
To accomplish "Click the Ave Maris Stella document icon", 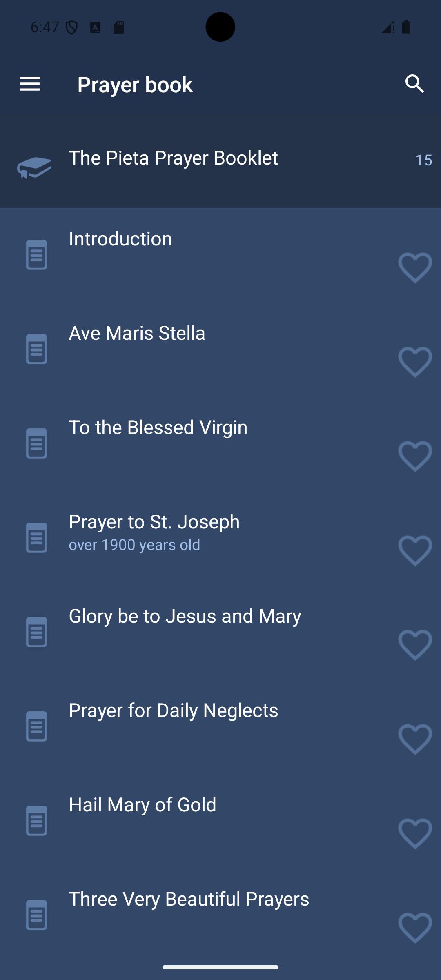I will [36, 349].
